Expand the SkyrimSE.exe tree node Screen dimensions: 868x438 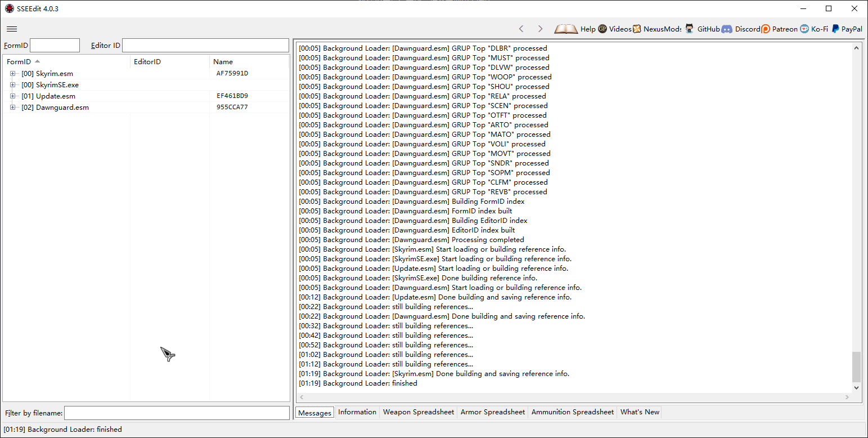tap(12, 84)
